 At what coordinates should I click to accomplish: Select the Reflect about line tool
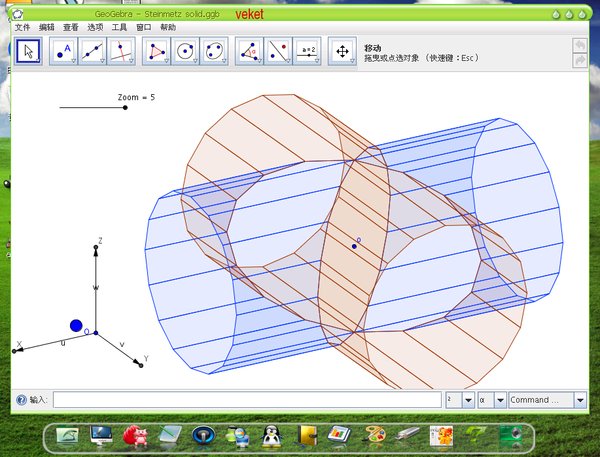(279, 51)
